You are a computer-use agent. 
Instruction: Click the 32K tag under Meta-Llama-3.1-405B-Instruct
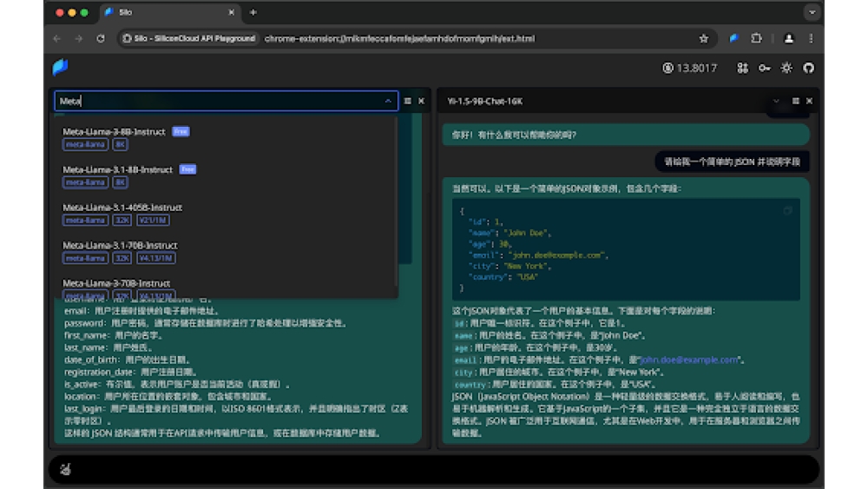point(122,220)
